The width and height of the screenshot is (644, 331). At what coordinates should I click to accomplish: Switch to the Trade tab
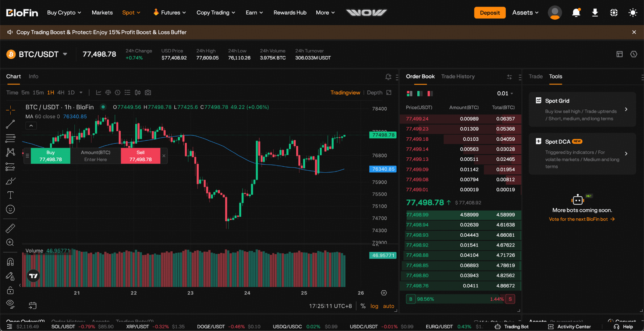535,76
